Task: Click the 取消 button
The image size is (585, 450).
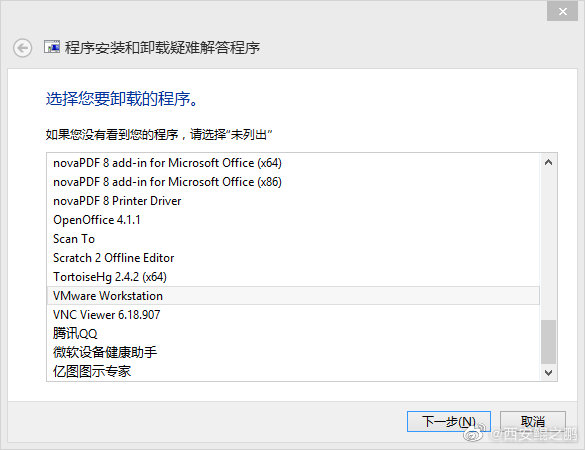Action: pyautogui.click(x=532, y=422)
